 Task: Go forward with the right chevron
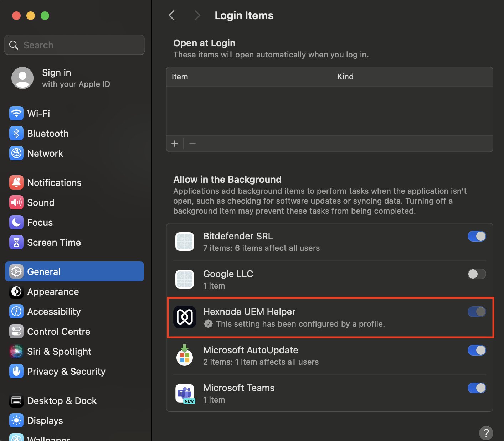coord(197,15)
